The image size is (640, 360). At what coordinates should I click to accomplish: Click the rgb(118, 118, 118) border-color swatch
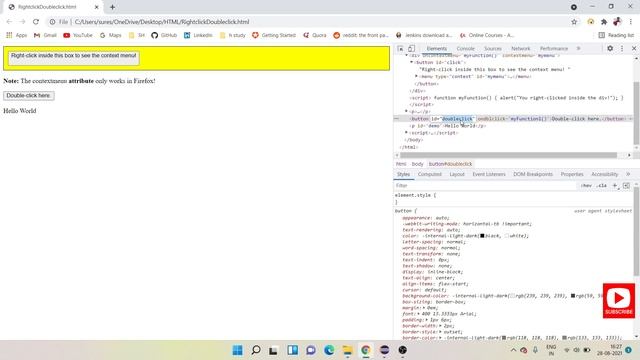(504, 338)
